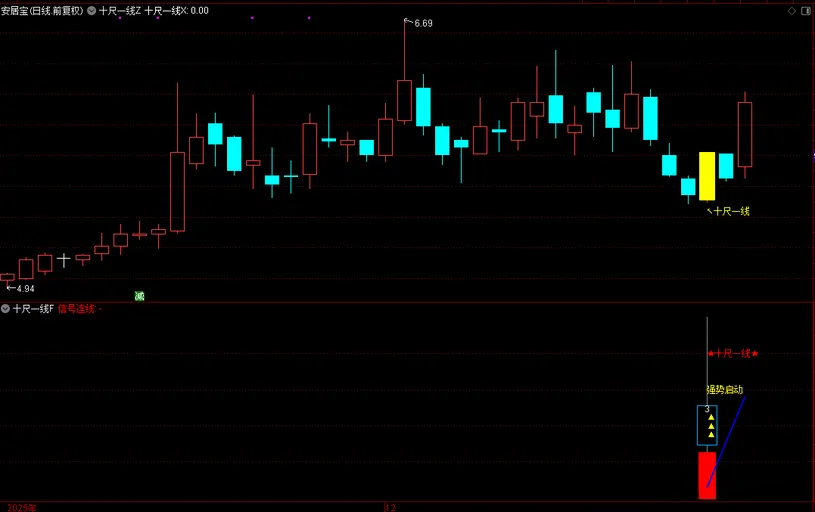Click the 6.69 high price marker
Viewport: 815px width, 512px height.
point(421,23)
